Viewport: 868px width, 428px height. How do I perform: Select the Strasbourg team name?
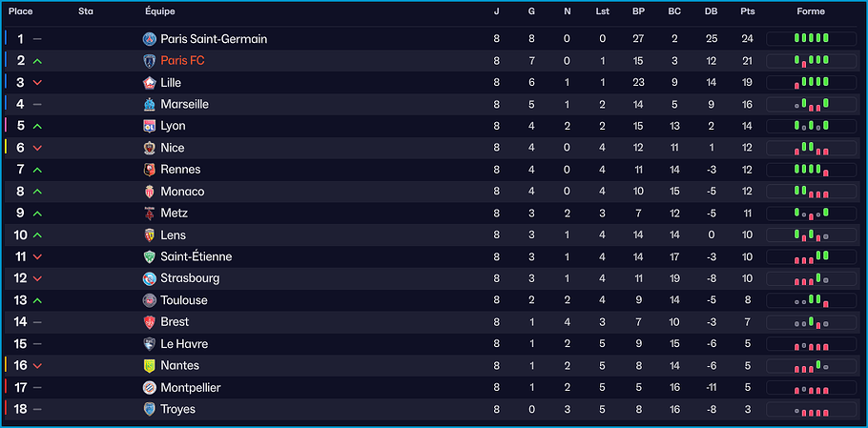(190, 278)
